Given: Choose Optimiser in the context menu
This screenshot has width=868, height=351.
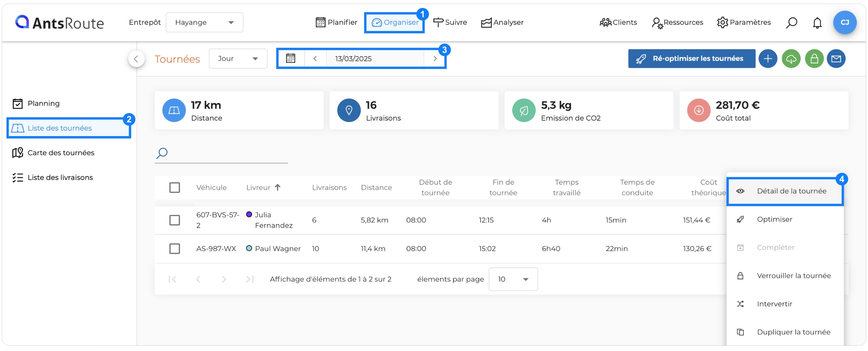Looking at the screenshot, I should (785, 219).
